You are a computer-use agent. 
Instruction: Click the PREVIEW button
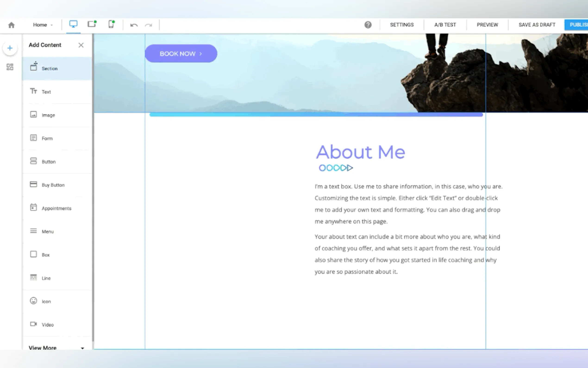487,25
